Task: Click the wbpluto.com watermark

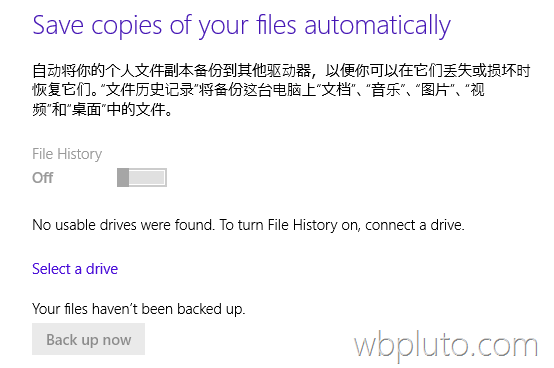Action: click(446, 345)
